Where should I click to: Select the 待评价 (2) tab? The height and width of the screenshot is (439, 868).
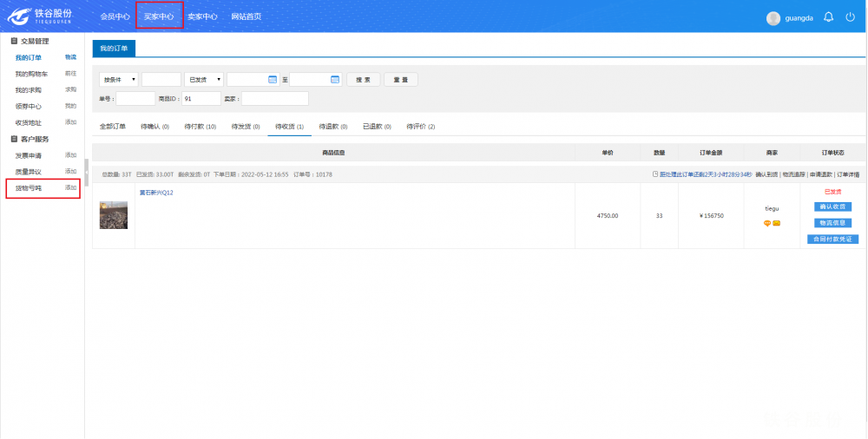tap(420, 127)
